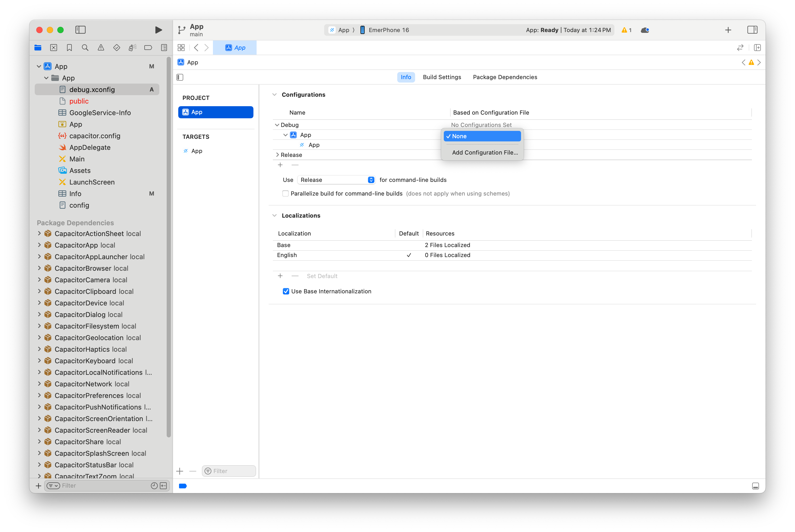Uncheck Use Base Internationalization
Screen dimensions: 795x532
point(286,291)
